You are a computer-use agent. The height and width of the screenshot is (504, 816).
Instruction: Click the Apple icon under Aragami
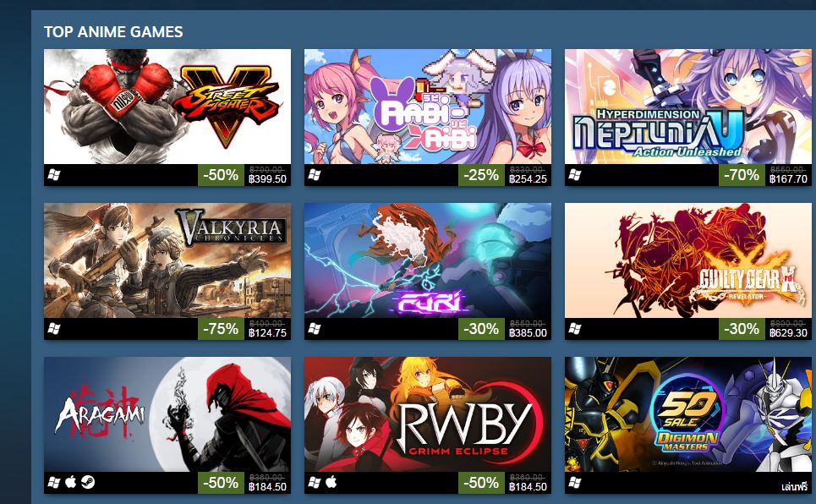[x=71, y=482]
